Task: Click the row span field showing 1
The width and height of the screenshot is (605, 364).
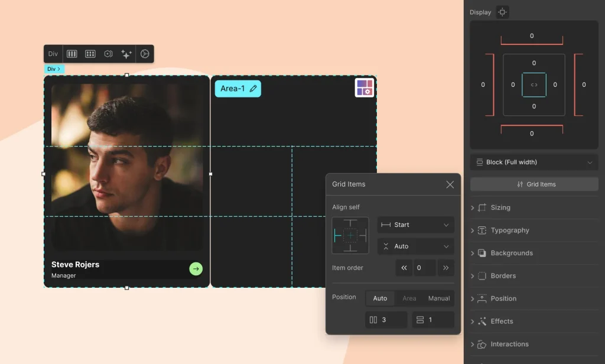Action: coord(433,320)
